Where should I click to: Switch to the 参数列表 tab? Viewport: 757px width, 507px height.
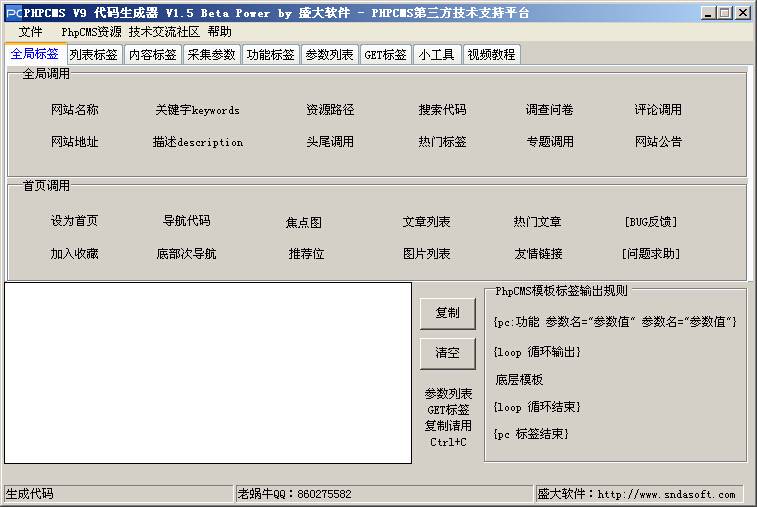pos(329,55)
